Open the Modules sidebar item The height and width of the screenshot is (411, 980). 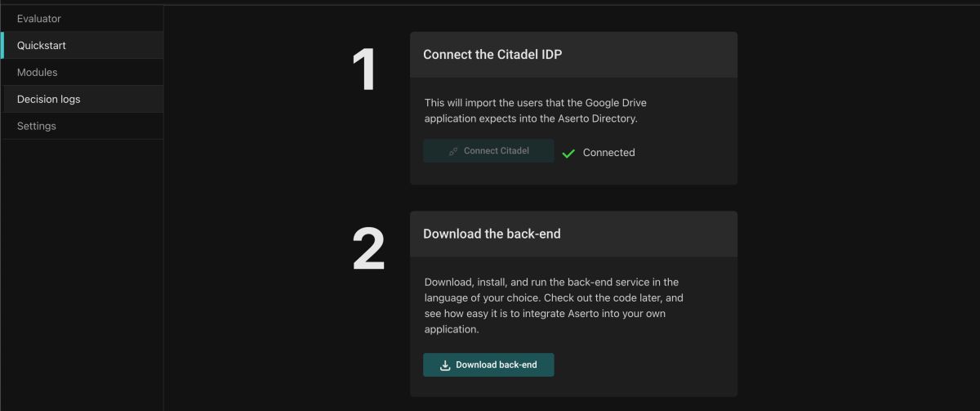82,73
